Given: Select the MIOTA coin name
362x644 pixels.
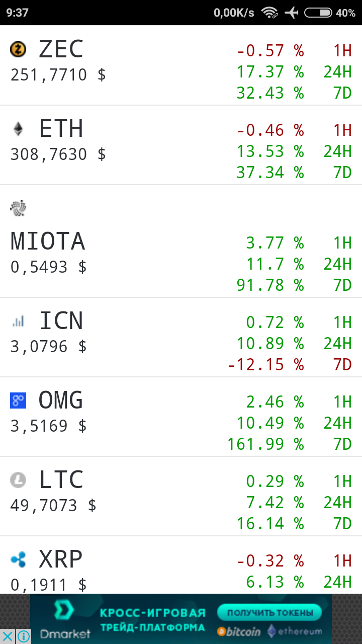Looking at the screenshot, I should [48, 242].
